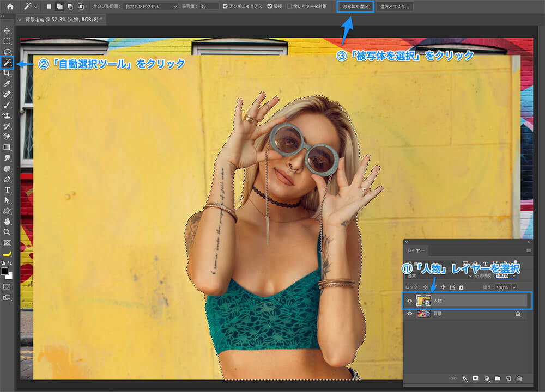Select the History Brush tool
Image resolution: width=545 pixels, height=392 pixels.
[7, 126]
